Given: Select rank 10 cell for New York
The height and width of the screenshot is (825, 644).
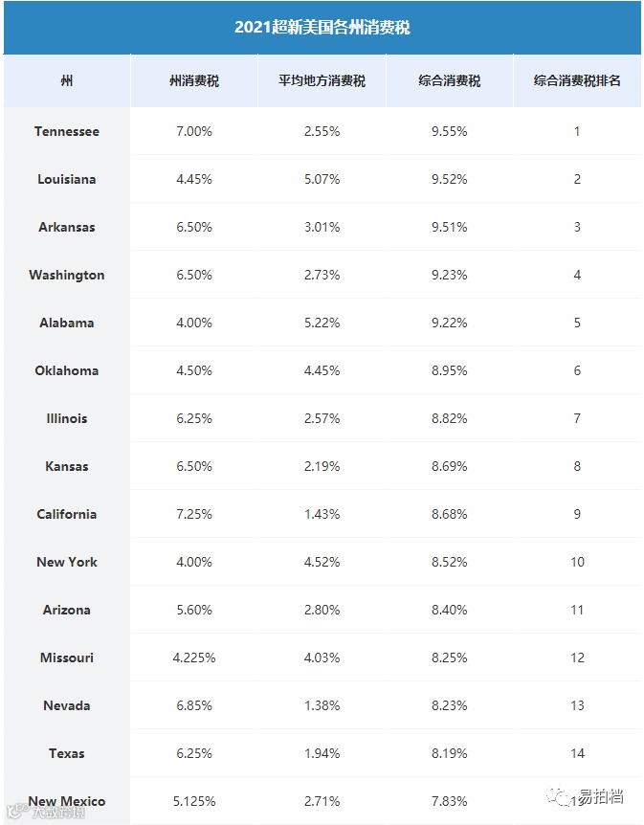Looking at the screenshot, I should (577, 562).
